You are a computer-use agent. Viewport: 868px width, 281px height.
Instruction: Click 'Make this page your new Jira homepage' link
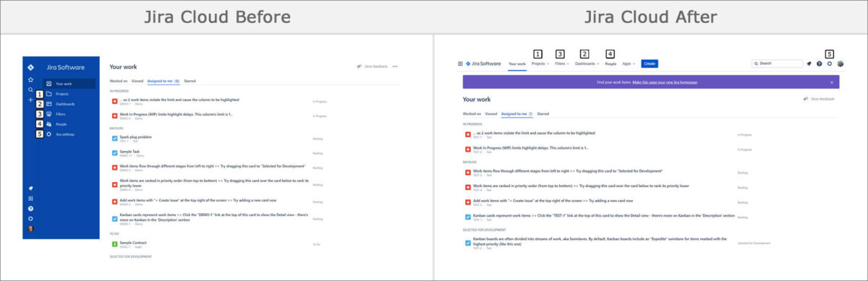tap(664, 82)
